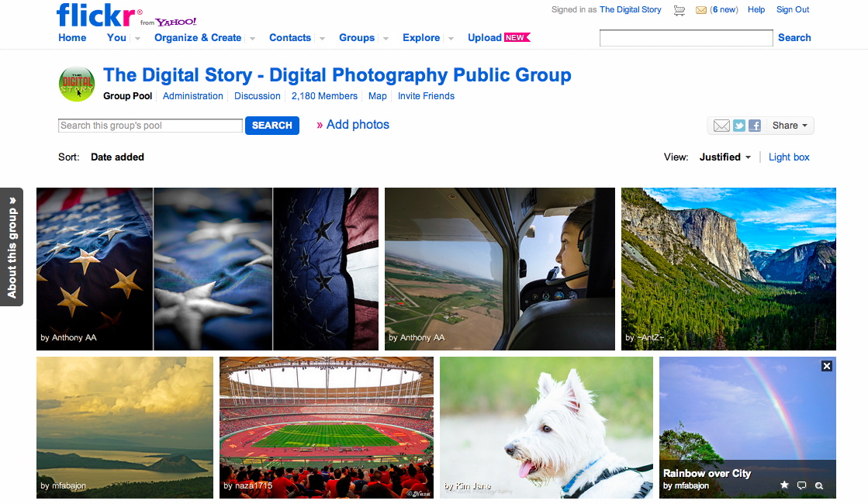This screenshot has width=868, height=504.
Task: Click the Digital Story group avatar icon
Action: coord(77,84)
